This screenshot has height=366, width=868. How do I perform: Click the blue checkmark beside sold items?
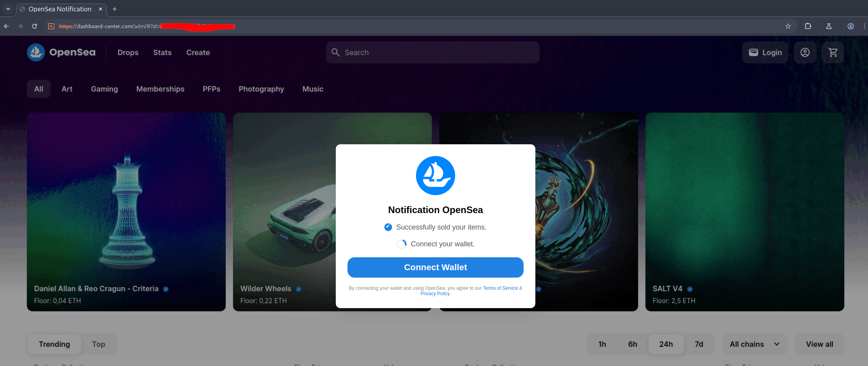(x=388, y=227)
